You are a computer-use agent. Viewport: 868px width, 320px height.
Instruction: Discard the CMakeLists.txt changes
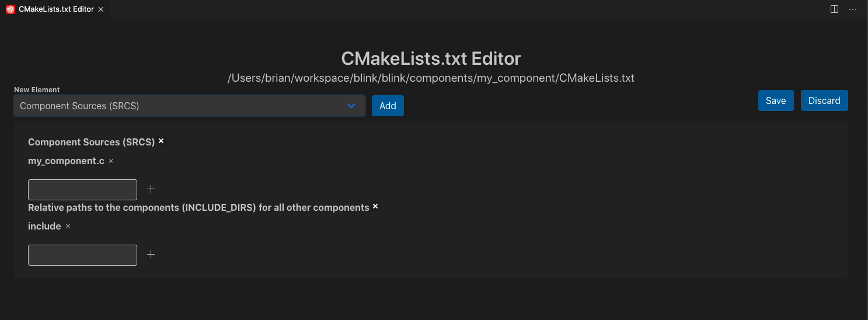(x=824, y=100)
